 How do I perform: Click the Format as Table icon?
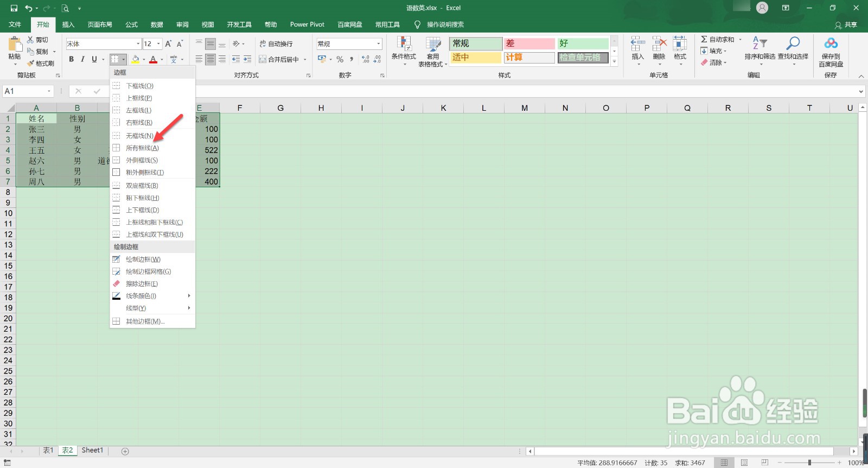point(433,44)
